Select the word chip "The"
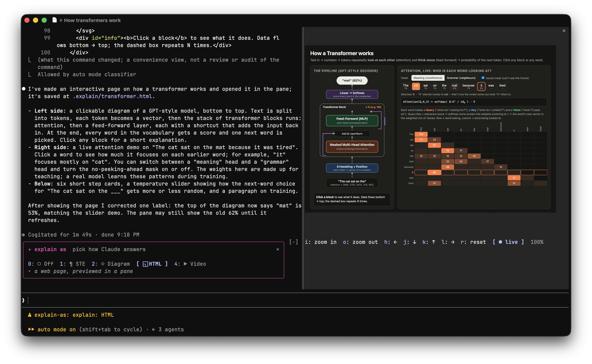Viewport: 592px width, 364px height. [x=406, y=87]
